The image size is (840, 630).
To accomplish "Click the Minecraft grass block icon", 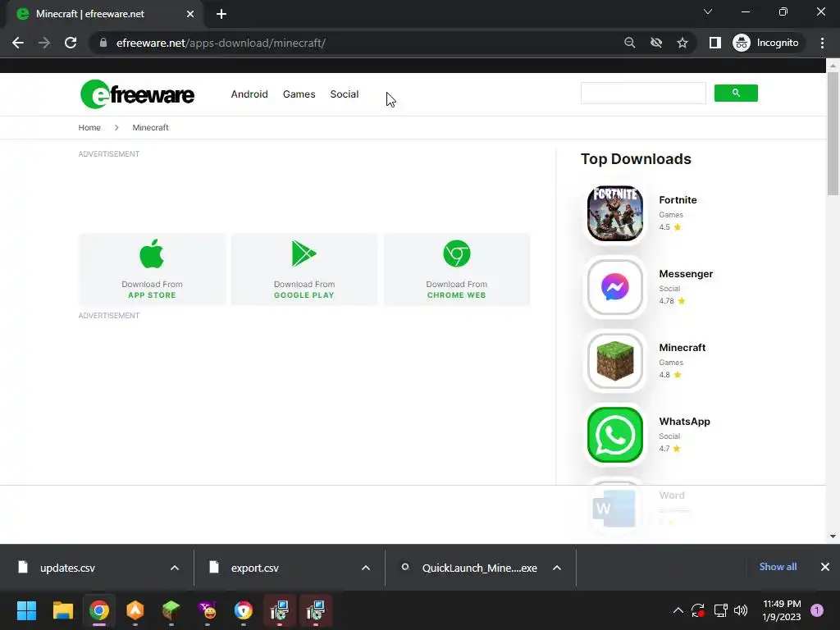I will (x=615, y=361).
